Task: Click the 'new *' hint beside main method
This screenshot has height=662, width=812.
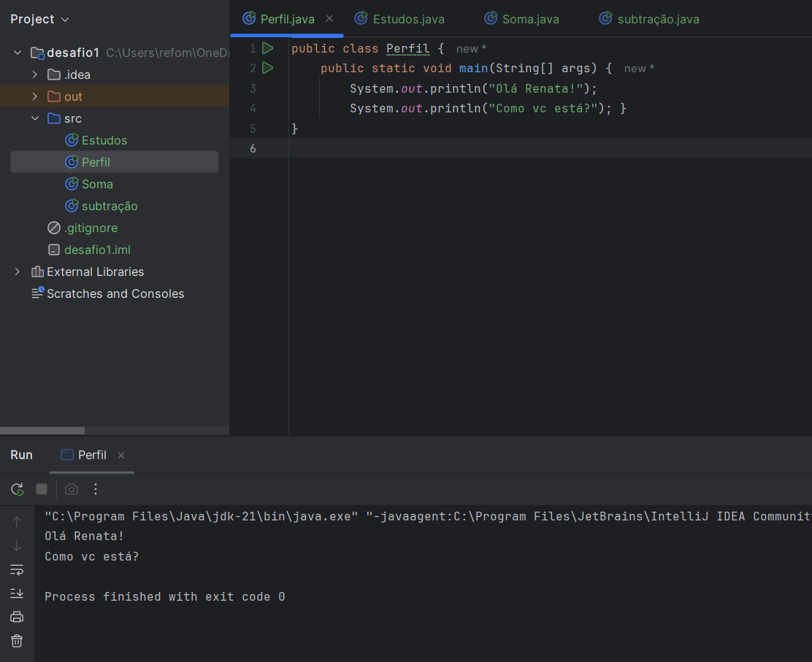Action: tap(639, 69)
